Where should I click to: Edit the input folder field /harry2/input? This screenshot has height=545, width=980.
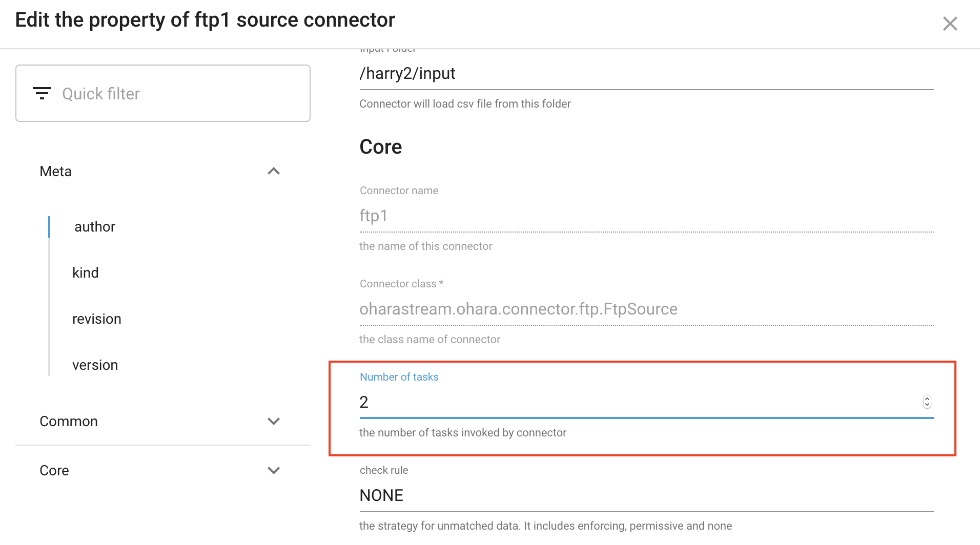coord(646,74)
